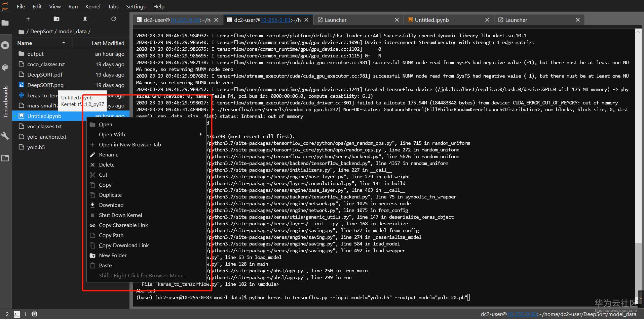This screenshot has width=644, height=319.
Task: Switch to the first dc2-user terminal tab
Action: pos(178,20)
